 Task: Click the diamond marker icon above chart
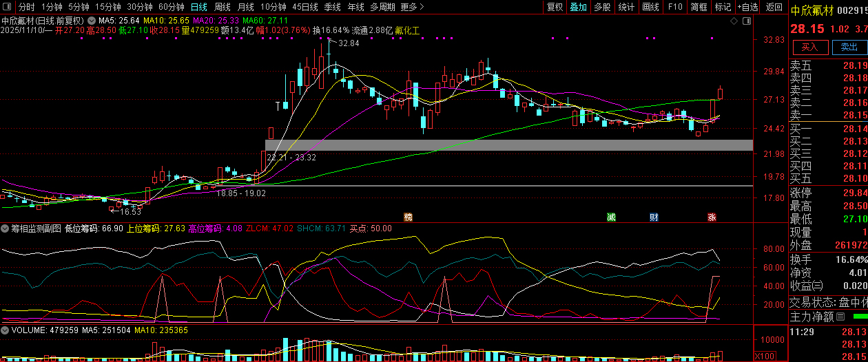coord(734,21)
